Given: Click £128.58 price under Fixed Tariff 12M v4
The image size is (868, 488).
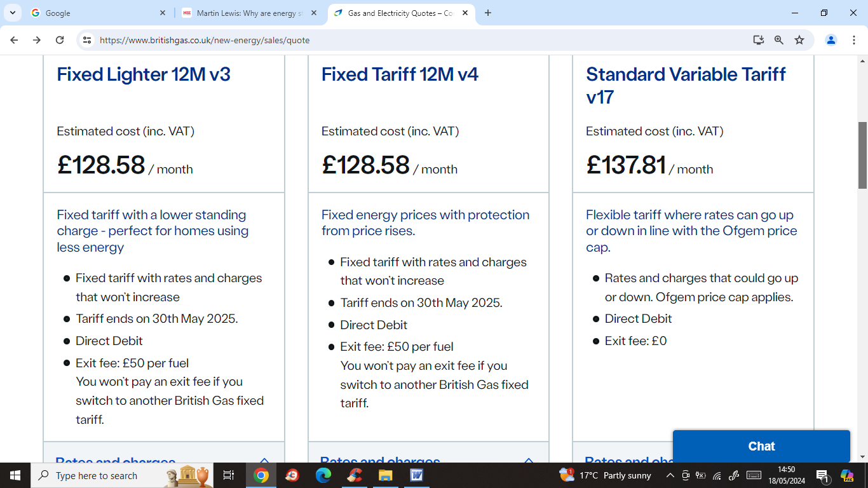Looking at the screenshot, I should coord(365,165).
